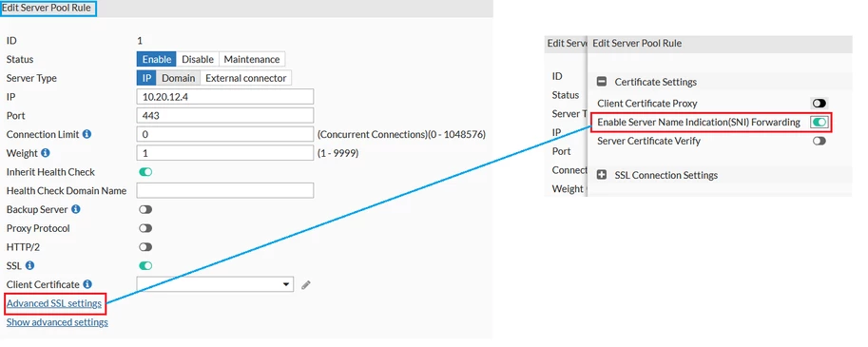The image size is (868, 347).
Task: Toggle Inherit Health Check switch
Action: [145, 172]
